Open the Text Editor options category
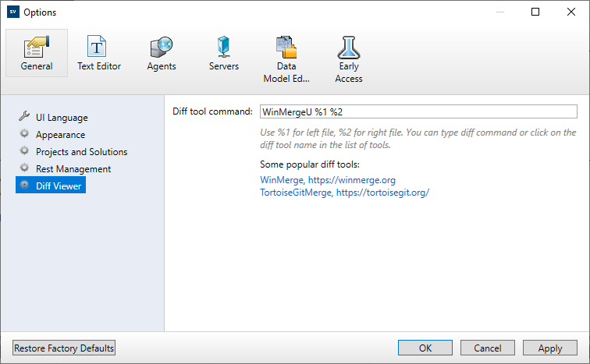The width and height of the screenshot is (590, 364). click(x=99, y=53)
